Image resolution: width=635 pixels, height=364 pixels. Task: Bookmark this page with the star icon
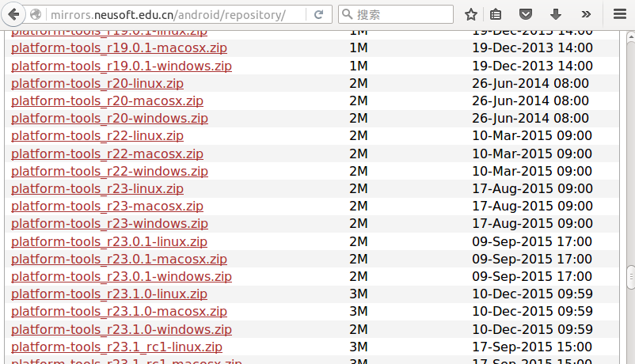(x=470, y=14)
